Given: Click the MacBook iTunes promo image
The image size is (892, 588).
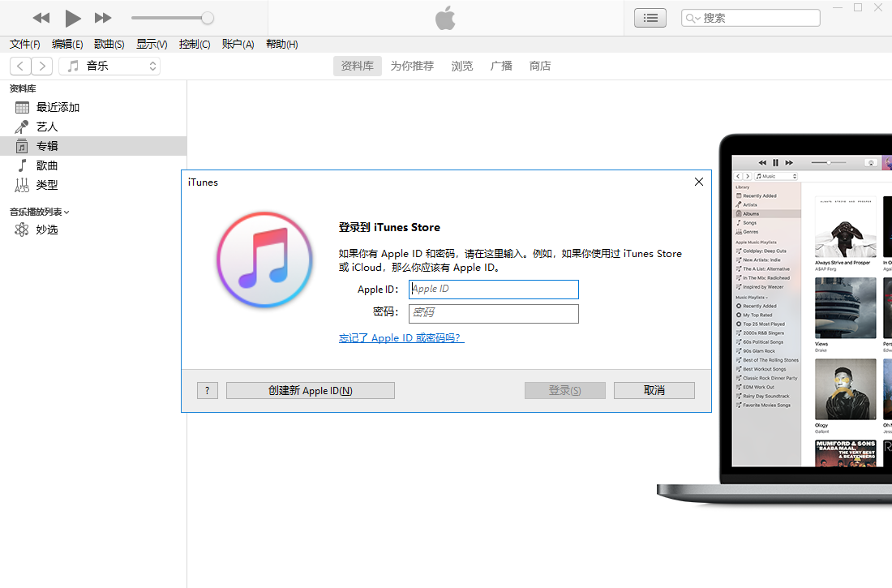Looking at the screenshot, I should pyautogui.click(x=774, y=320).
